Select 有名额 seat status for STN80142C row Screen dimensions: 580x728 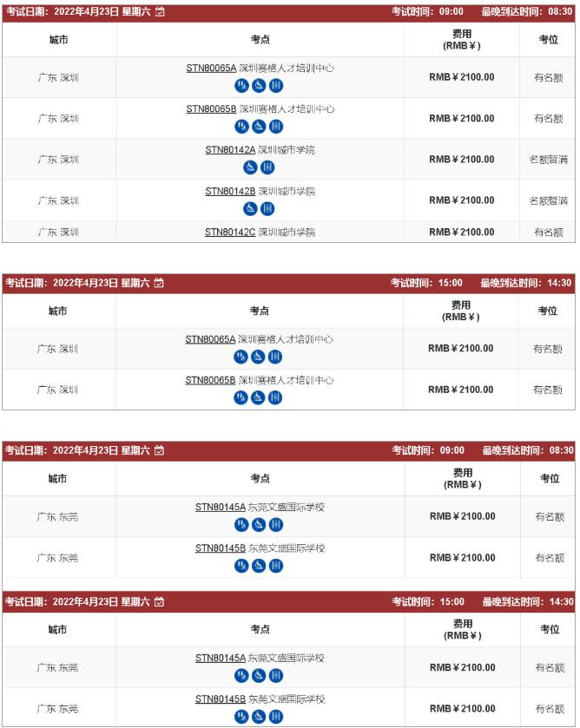(x=549, y=233)
